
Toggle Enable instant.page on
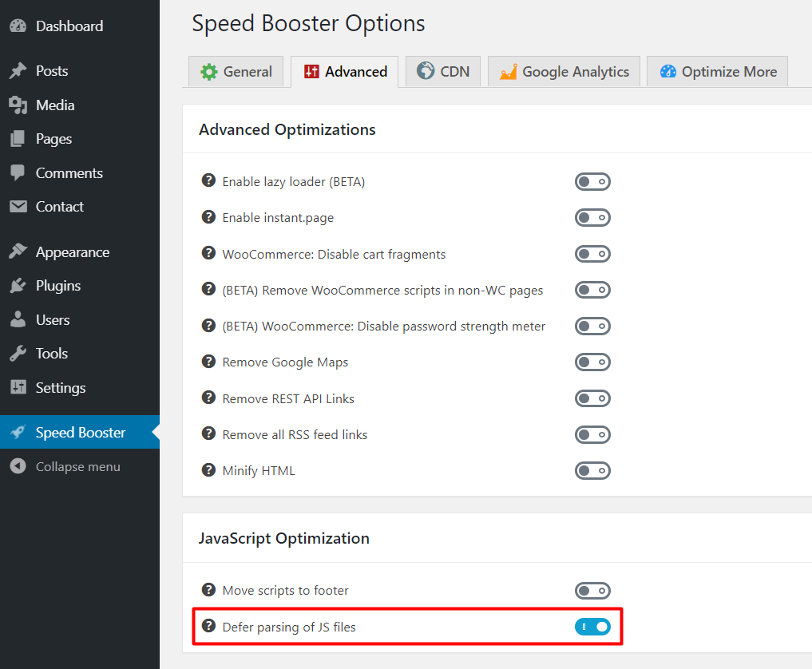click(592, 218)
